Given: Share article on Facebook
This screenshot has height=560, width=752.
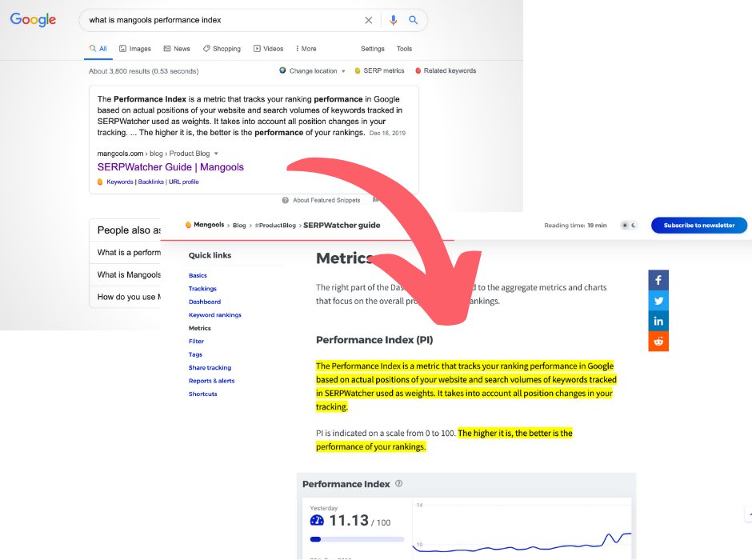Looking at the screenshot, I should pos(658,280).
